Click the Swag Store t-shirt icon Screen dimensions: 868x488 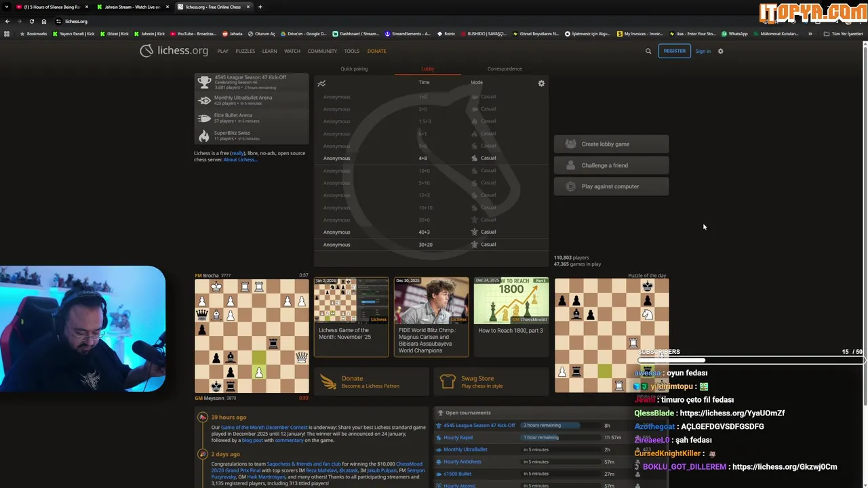[x=448, y=382]
